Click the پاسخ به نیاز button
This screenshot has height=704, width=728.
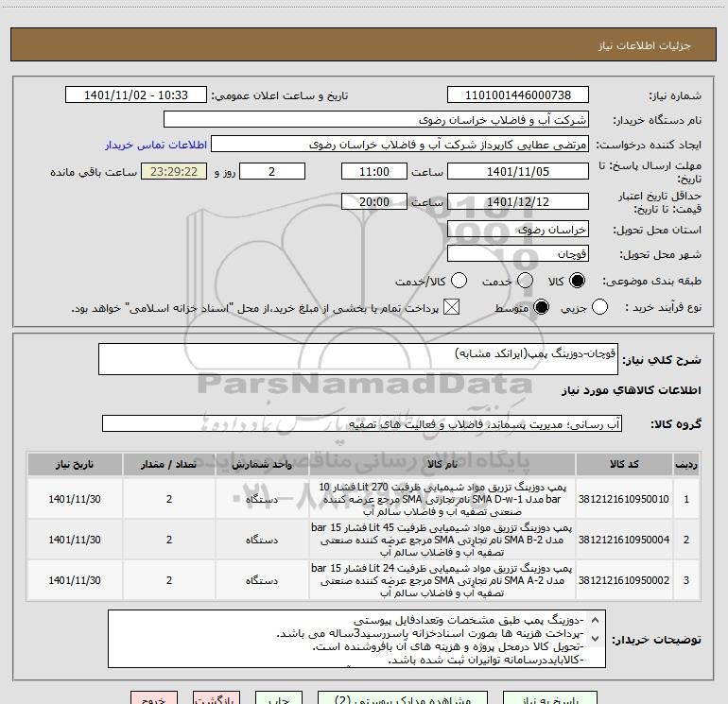pyautogui.click(x=550, y=698)
